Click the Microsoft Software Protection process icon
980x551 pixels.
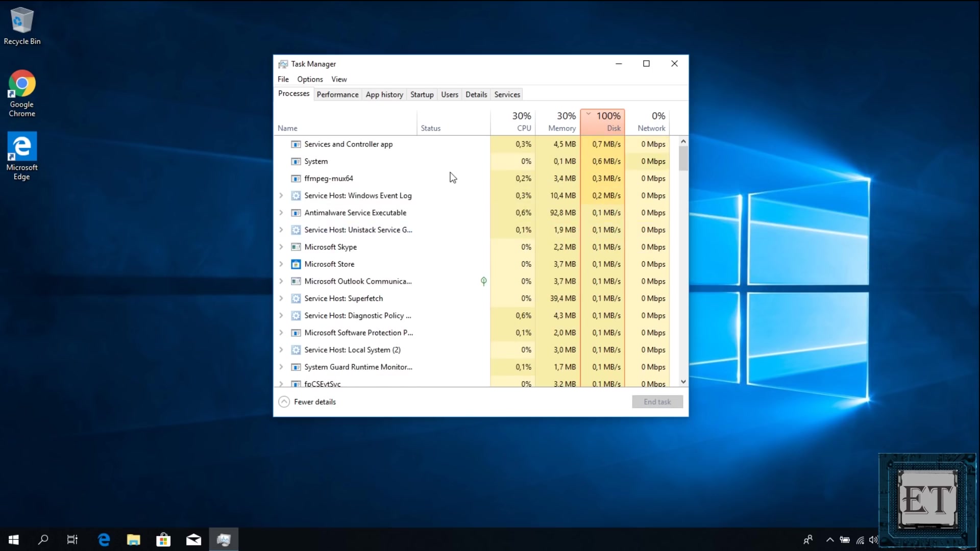(296, 333)
